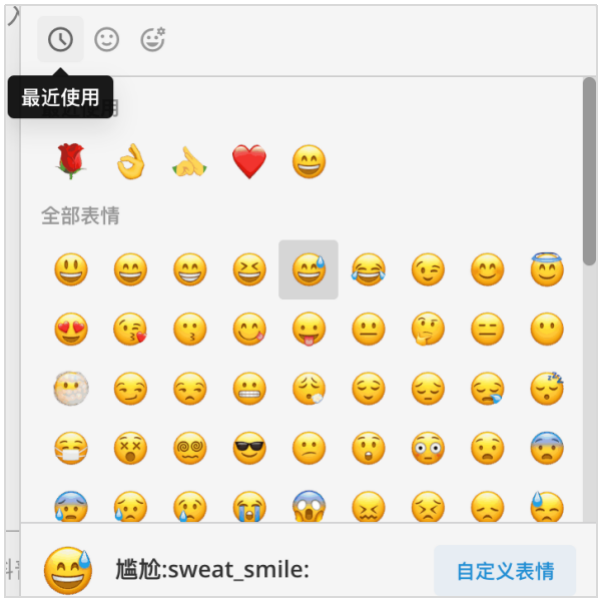Open the recently used clock tab
Viewport: 604px width, 604px height.
point(60,39)
